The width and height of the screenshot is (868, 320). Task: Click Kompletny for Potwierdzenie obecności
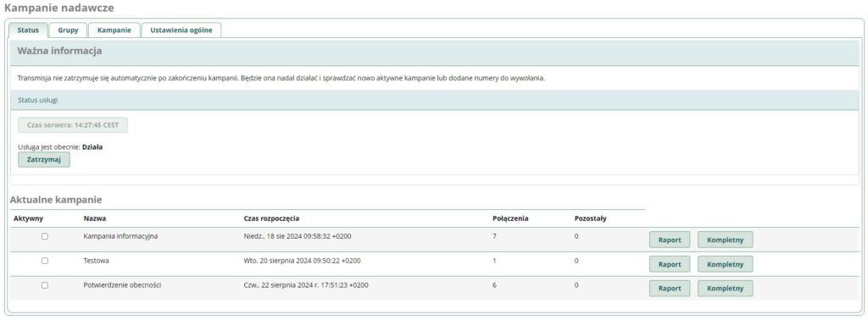(726, 289)
